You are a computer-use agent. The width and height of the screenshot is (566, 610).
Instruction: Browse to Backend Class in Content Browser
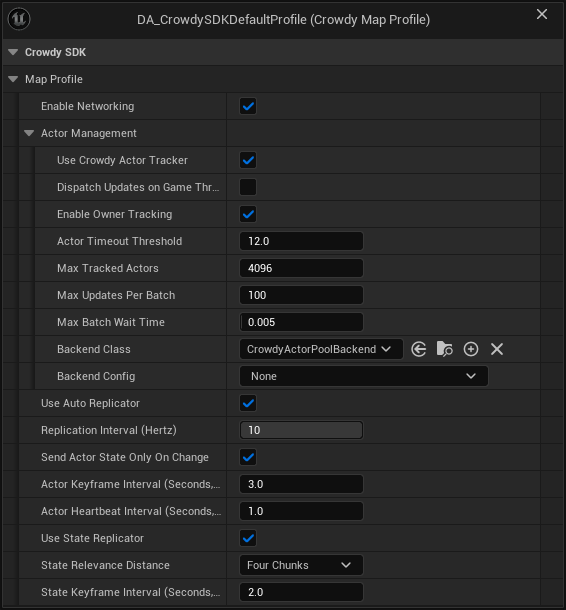pos(444,349)
